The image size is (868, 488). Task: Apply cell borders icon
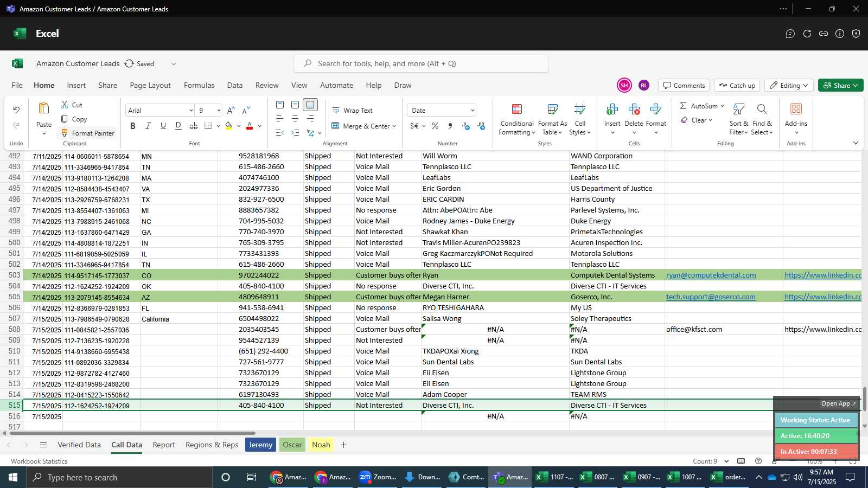click(x=208, y=126)
